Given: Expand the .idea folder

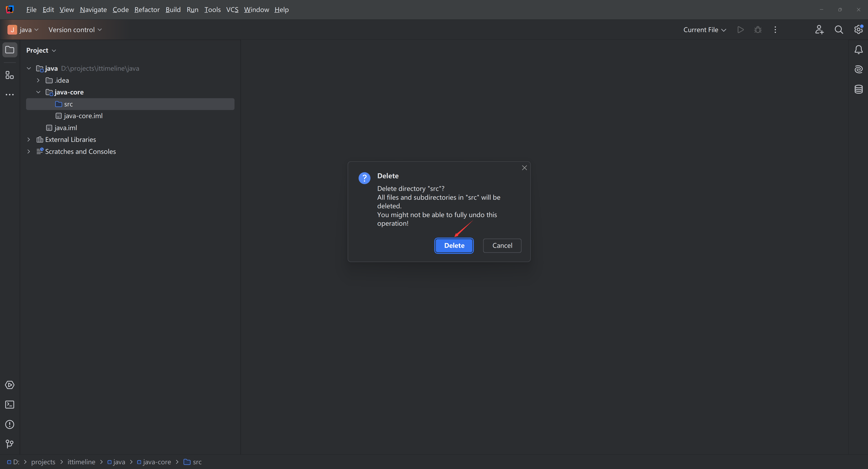Looking at the screenshot, I should tap(38, 80).
